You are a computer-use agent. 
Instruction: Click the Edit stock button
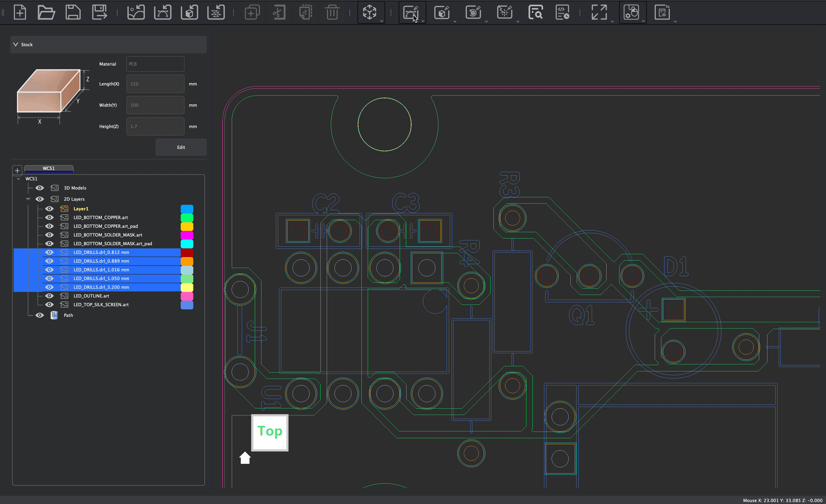181,147
